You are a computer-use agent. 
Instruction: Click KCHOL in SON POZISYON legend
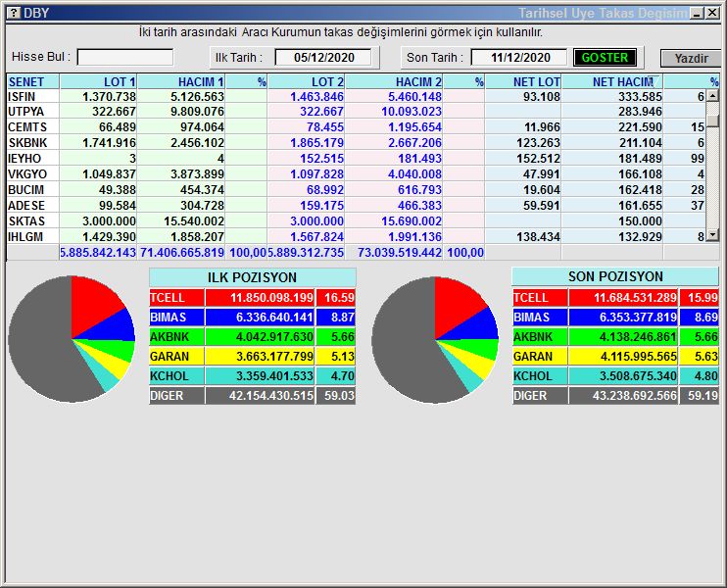click(540, 376)
